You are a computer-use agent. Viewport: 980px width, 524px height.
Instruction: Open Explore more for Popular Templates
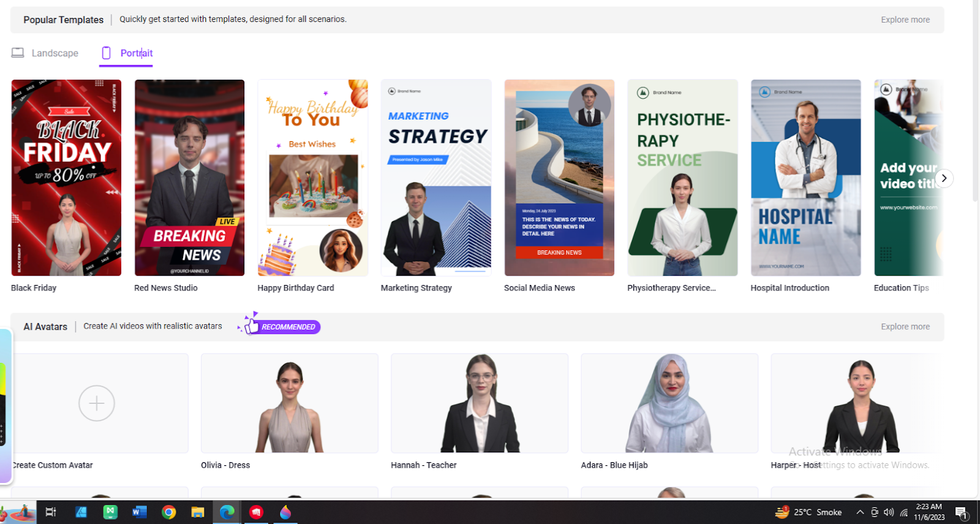[905, 20]
